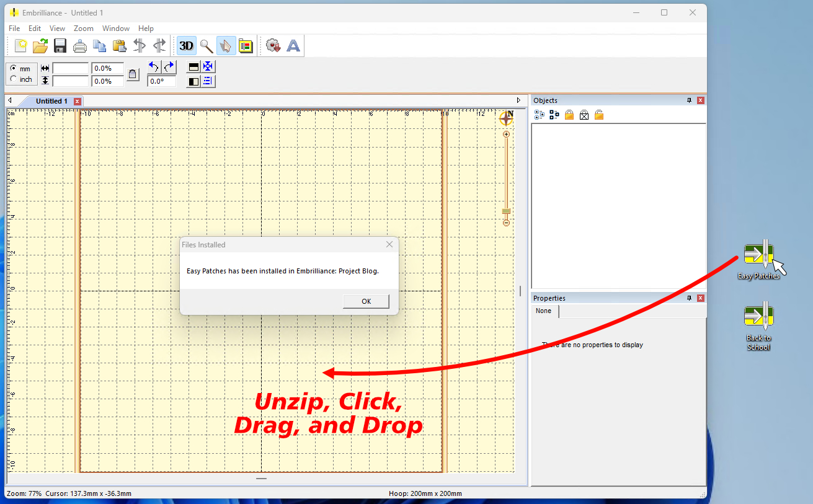
Task: Click the Print icon in toolbar
Action: tap(80, 45)
